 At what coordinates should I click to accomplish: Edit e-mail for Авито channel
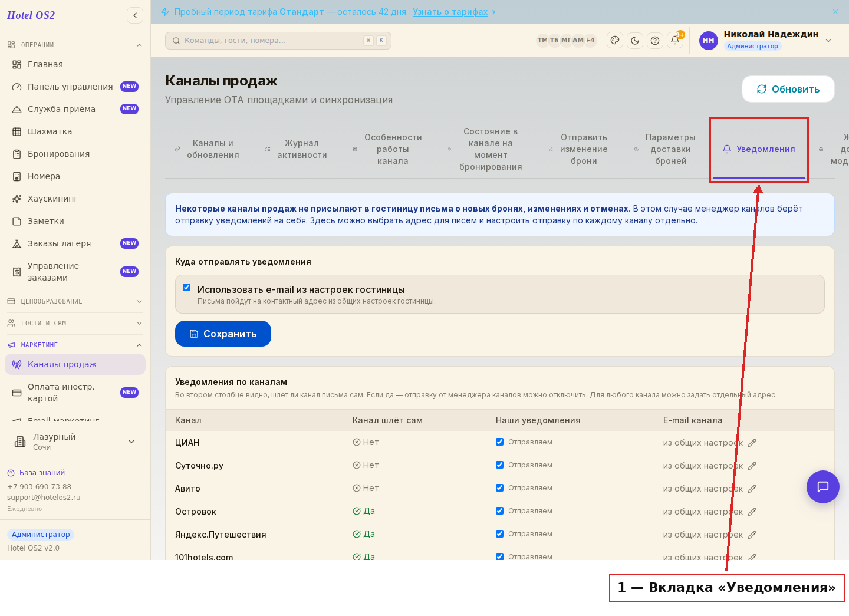(x=752, y=489)
